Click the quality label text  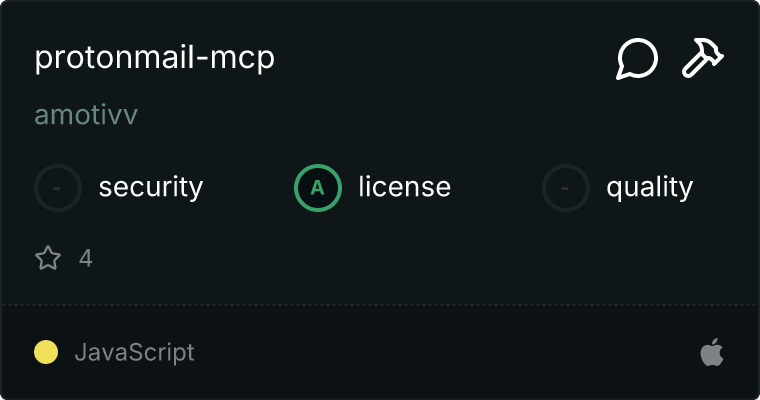click(x=649, y=188)
